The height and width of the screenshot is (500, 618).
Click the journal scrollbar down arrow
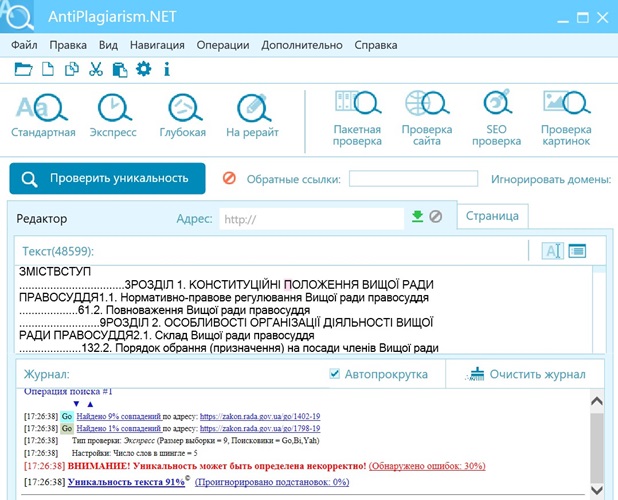597,490
